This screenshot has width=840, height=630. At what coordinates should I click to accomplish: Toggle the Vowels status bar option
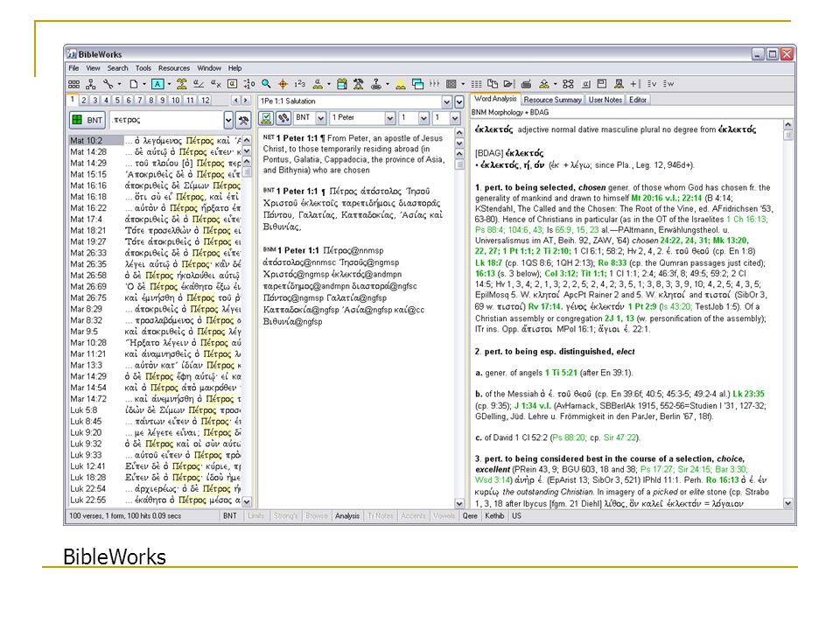point(444,516)
